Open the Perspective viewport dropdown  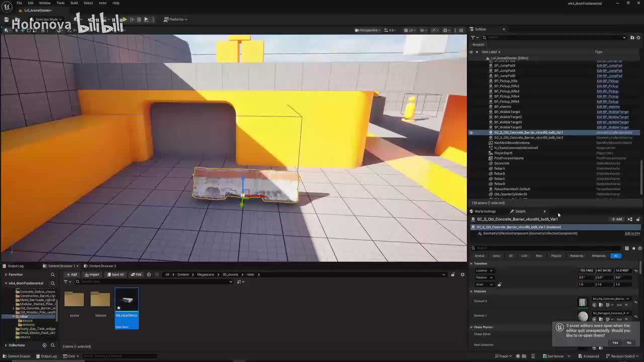pos(367,30)
